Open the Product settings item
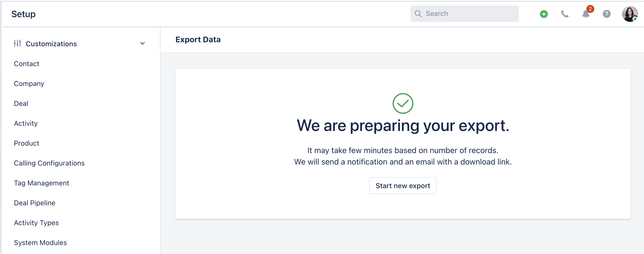644x254 pixels. tap(27, 143)
